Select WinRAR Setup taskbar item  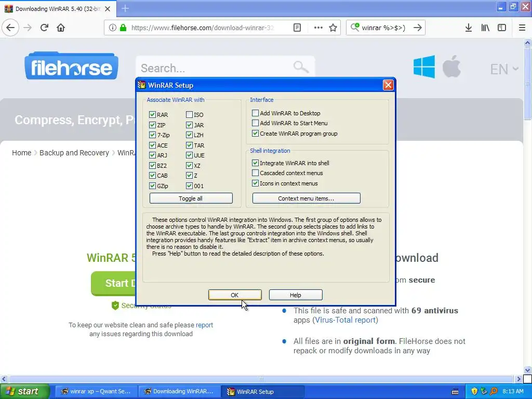[262, 391]
